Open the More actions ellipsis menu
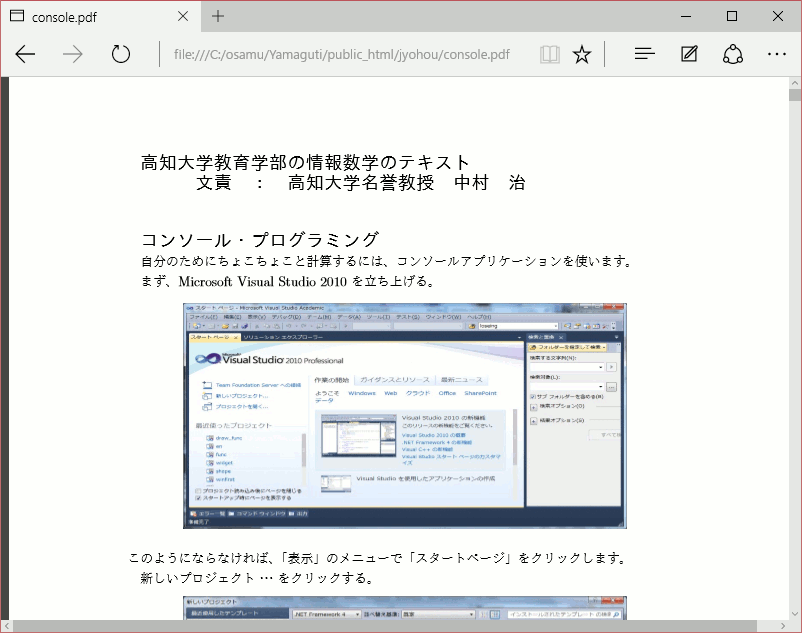 (777, 54)
